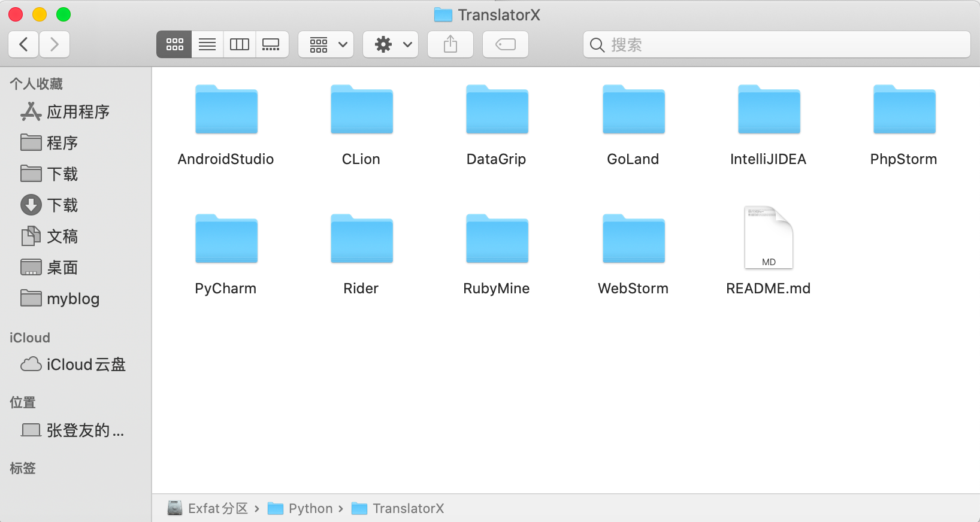The width and height of the screenshot is (980, 522).
Task: Go back to the previous folder
Action: pos(24,44)
